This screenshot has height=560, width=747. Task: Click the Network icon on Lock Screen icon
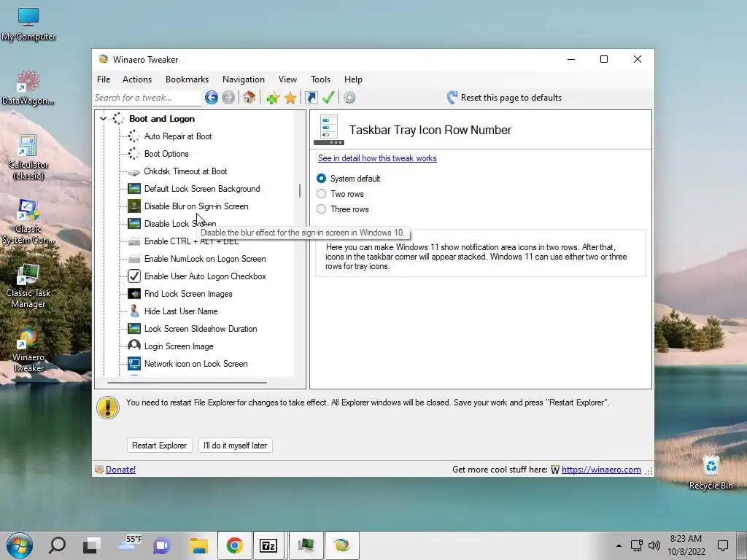point(134,364)
